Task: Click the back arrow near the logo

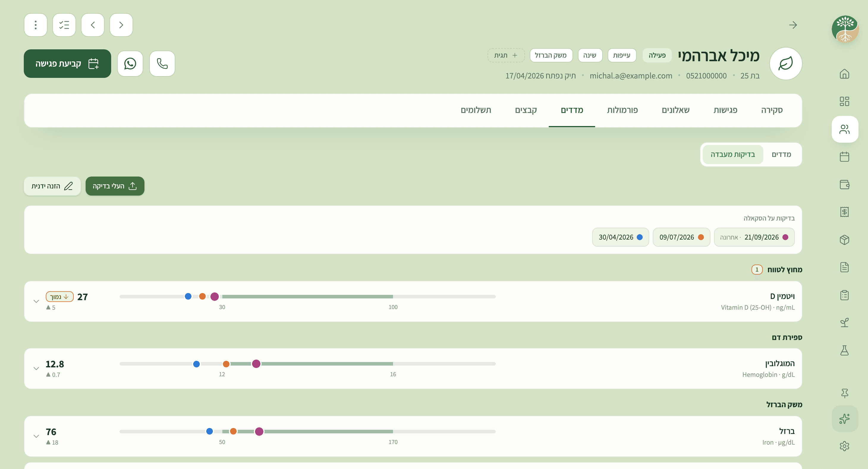Action: [x=793, y=25]
